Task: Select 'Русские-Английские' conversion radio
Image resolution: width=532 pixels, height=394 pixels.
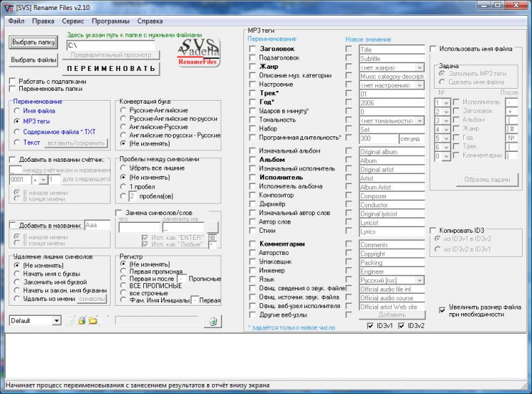Action: point(123,110)
